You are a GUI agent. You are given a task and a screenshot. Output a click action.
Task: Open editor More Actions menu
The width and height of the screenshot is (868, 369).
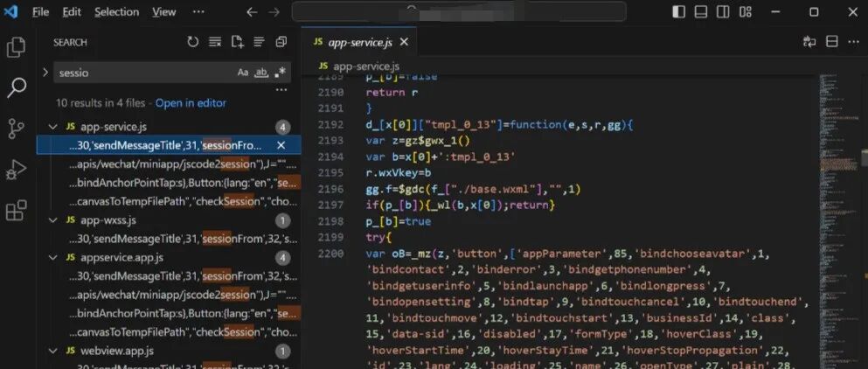coord(853,42)
